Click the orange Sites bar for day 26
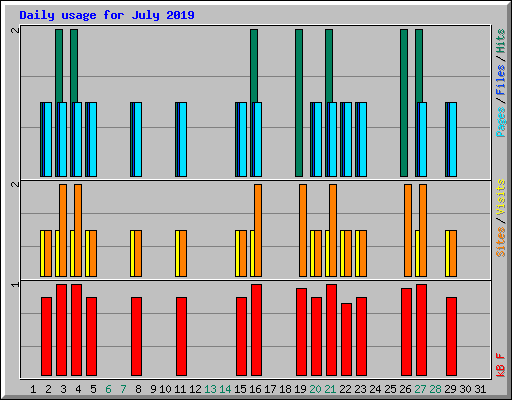This screenshot has width=512, height=400. [x=408, y=230]
